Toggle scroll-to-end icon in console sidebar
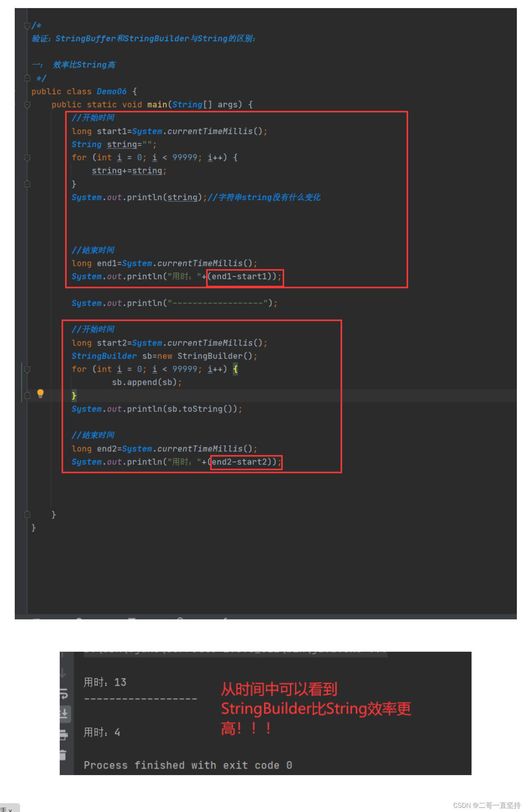 (64, 714)
